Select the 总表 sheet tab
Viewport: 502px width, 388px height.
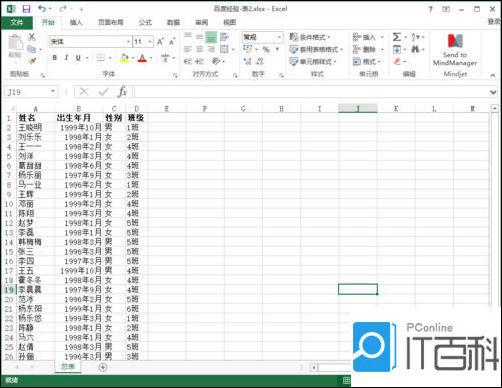click(x=68, y=367)
